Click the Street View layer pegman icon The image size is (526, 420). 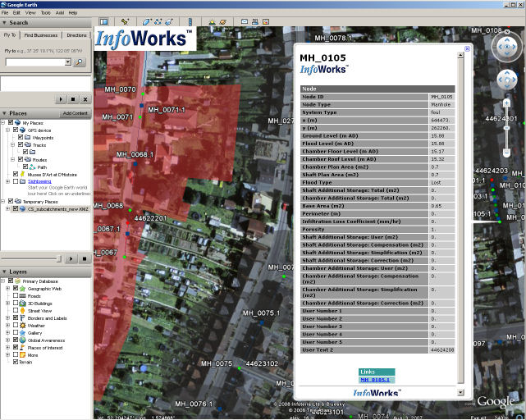pos(22,311)
